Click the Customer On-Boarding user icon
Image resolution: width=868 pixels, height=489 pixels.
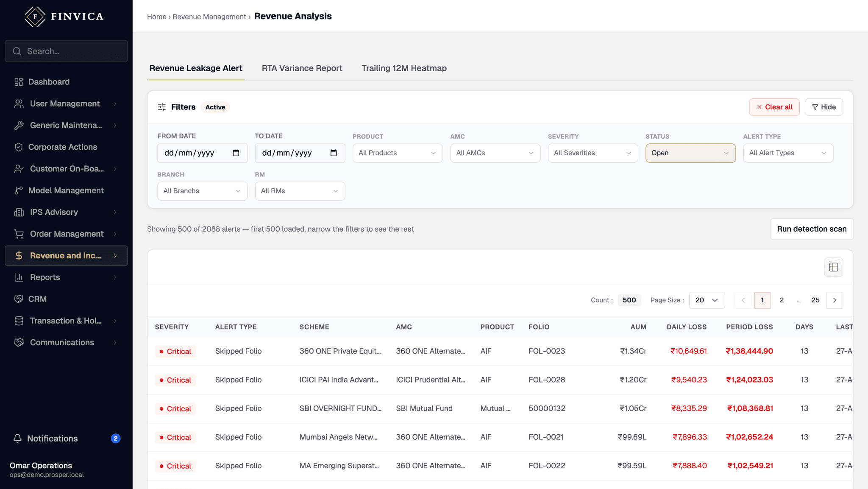click(x=19, y=169)
